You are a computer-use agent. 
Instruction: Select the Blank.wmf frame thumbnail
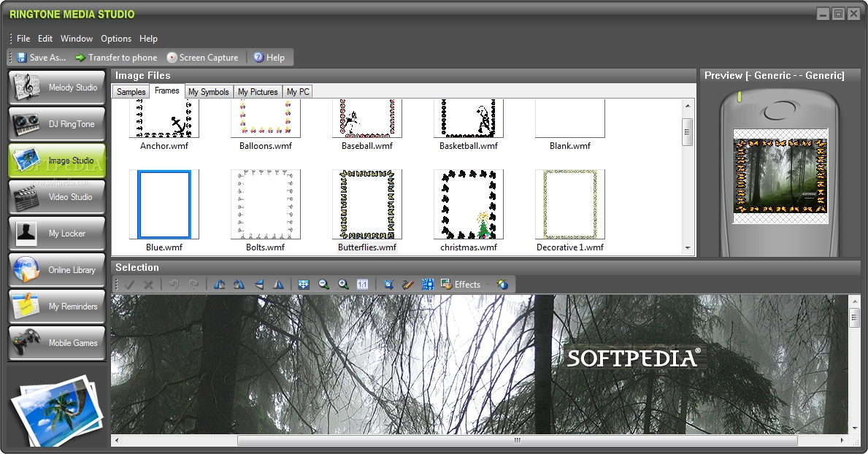click(570, 118)
